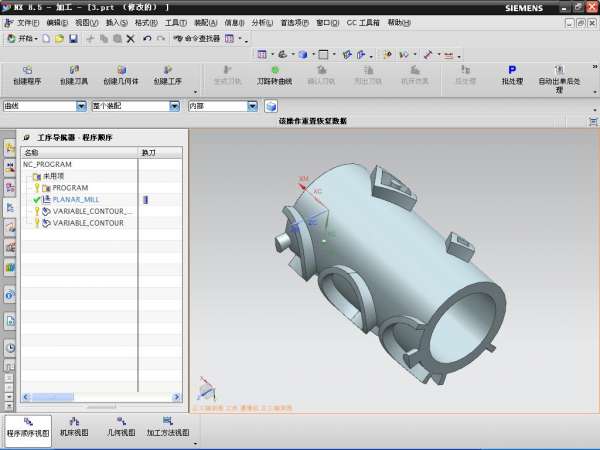Viewport: 600px width, 450px height.
Task: Open the 插入(S) menu
Action: pos(116,23)
